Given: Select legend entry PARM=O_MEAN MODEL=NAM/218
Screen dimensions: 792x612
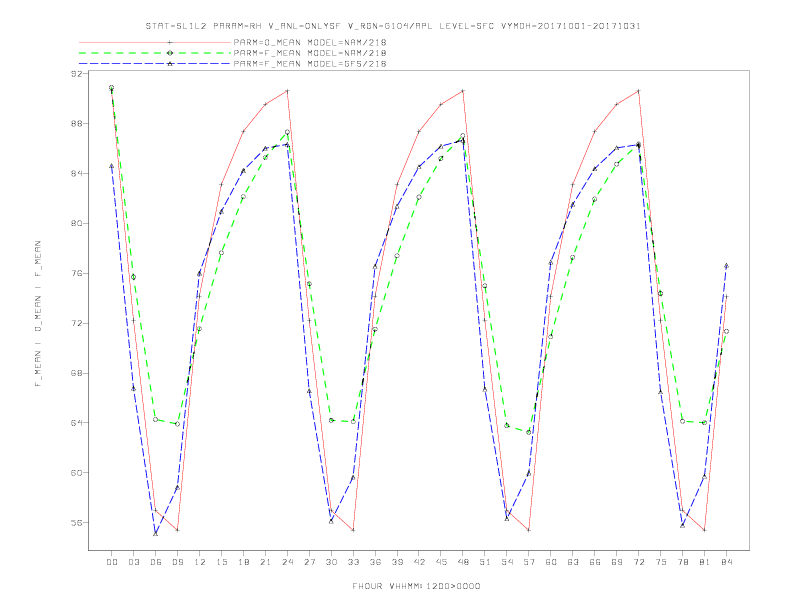Looking at the screenshot, I should 310,42.
